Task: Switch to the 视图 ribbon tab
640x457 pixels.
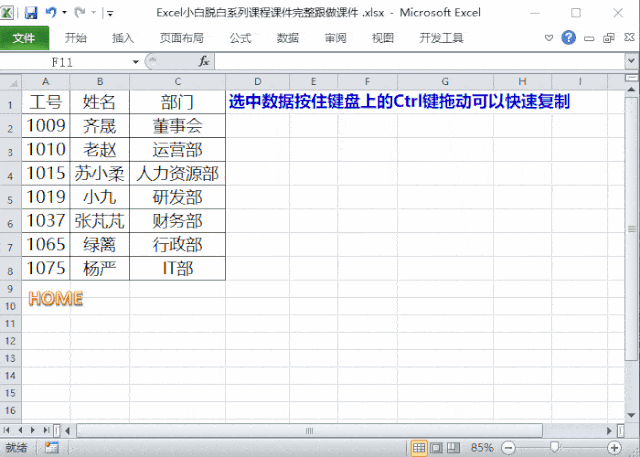Action: coord(383,38)
